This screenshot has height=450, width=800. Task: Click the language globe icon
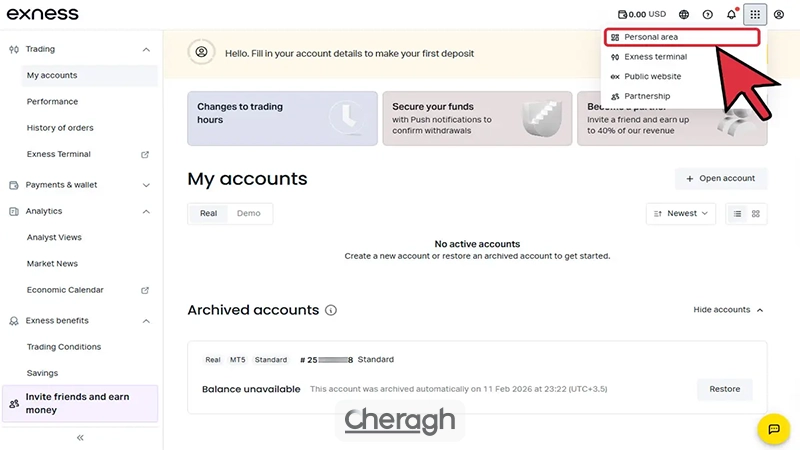click(684, 15)
